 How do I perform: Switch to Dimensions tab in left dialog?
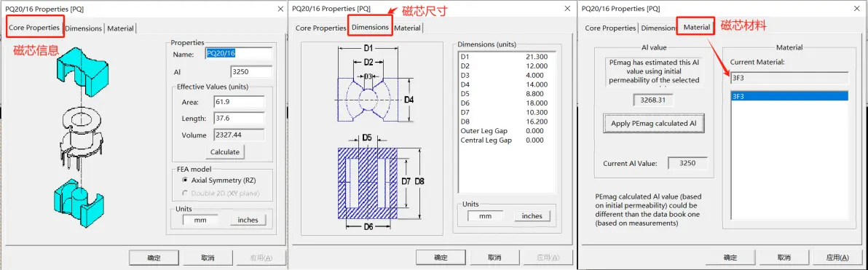pyautogui.click(x=84, y=28)
